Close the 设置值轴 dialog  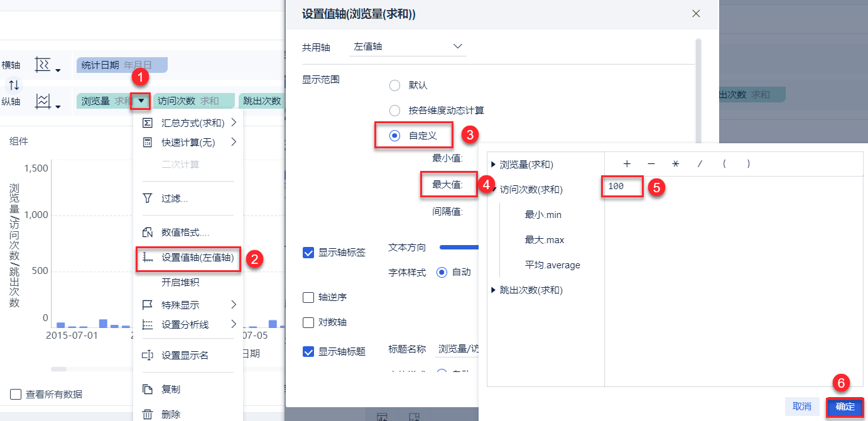pos(695,13)
